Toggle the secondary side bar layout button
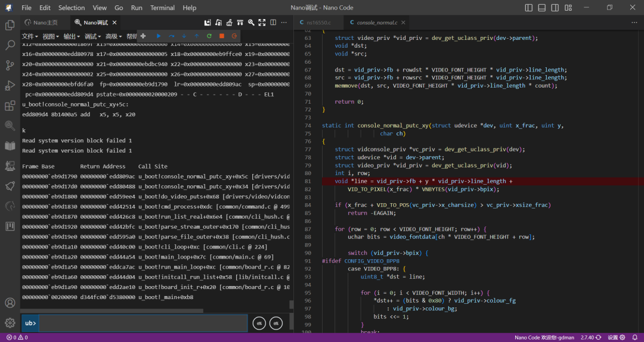The width and height of the screenshot is (644, 342). (555, 8)
